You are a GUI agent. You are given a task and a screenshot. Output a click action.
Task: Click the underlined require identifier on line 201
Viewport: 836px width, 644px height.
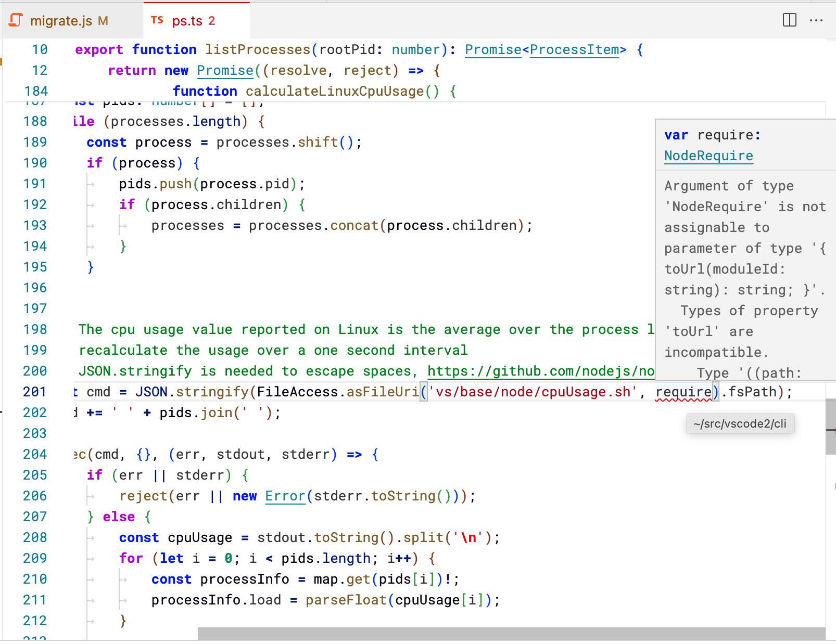tap(682, 392)
